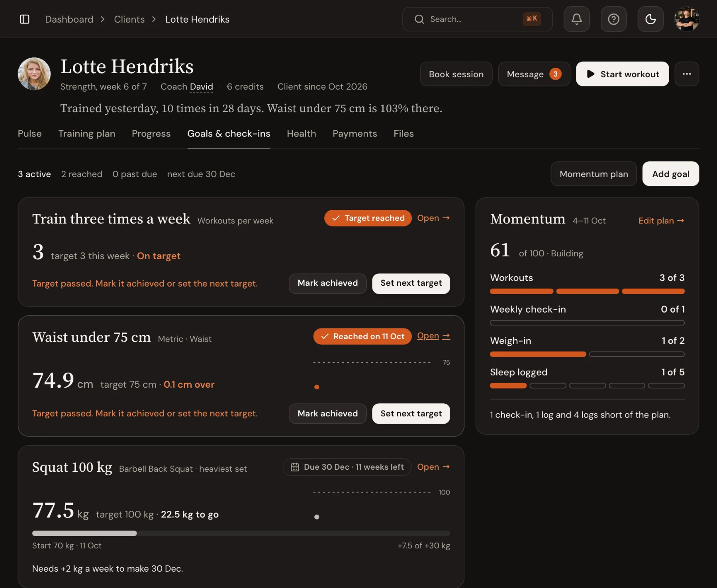Select the Goals & check-ins tab
This screenshot has height=588, width=717.
coord(229,134)
